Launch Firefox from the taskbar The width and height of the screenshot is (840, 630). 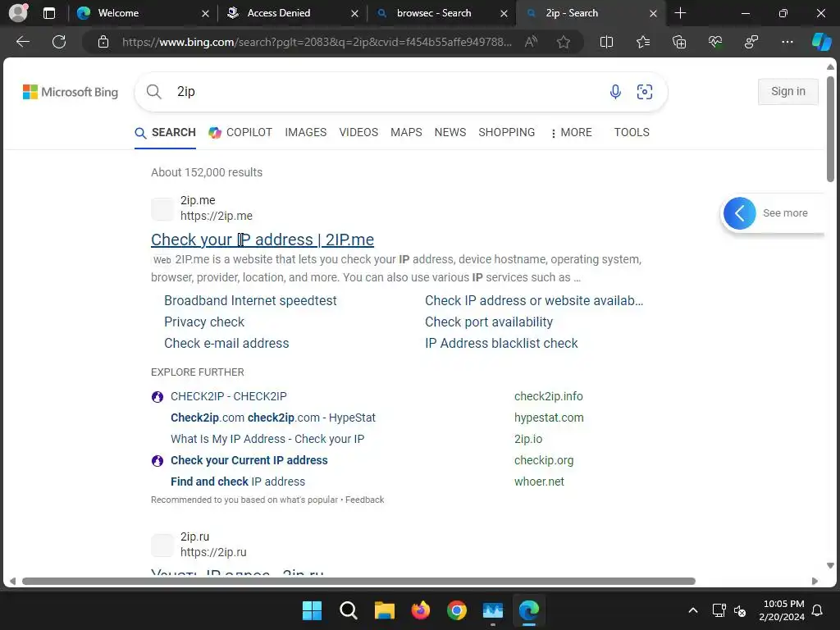click(x=421, y=610)
